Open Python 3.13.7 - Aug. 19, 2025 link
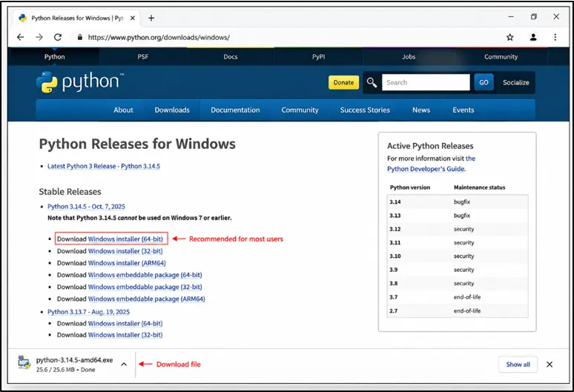574x392 pixels. click(88, 312)
